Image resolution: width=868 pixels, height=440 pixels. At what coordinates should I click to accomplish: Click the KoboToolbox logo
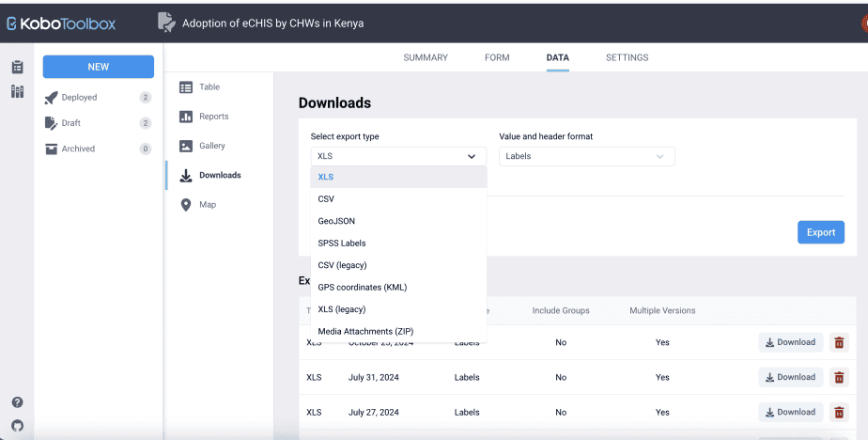[x=61, y=24]
